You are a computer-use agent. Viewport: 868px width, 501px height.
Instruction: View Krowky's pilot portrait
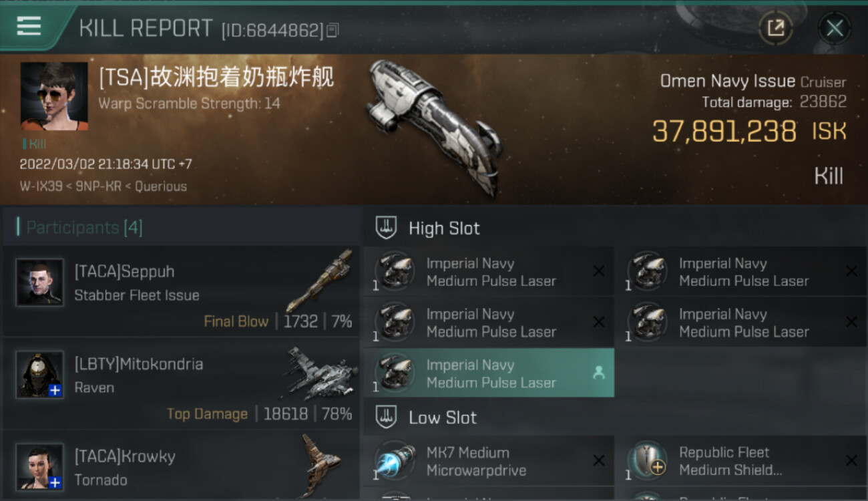pyautogui.click(x=40, y=466)
